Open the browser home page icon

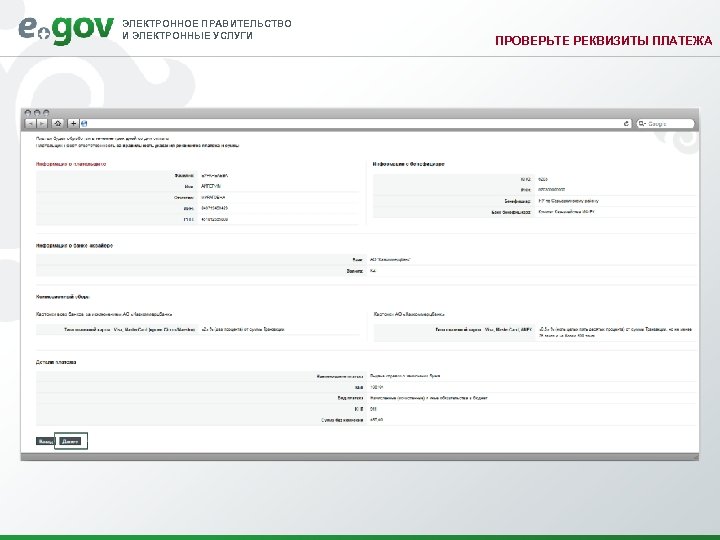pos(57,124)
